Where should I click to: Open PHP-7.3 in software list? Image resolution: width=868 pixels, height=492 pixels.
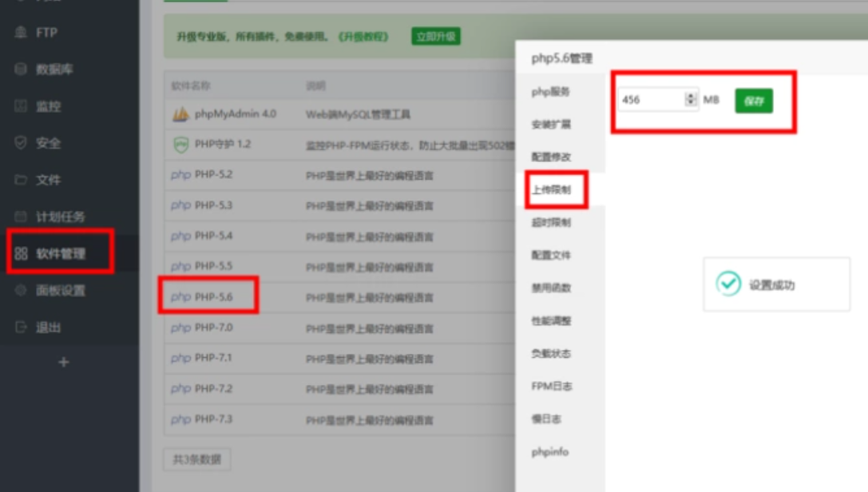pyautogui.click(x=213, y=419)
